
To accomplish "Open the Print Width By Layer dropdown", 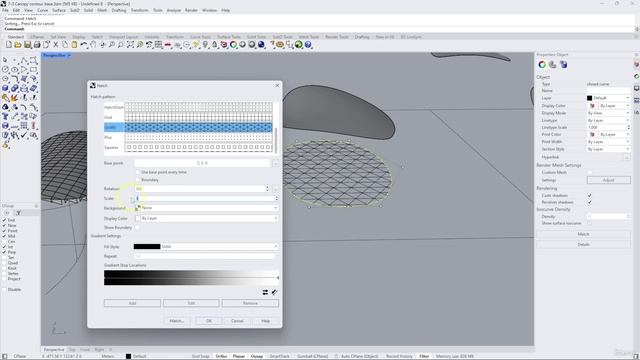I will 609,142.
